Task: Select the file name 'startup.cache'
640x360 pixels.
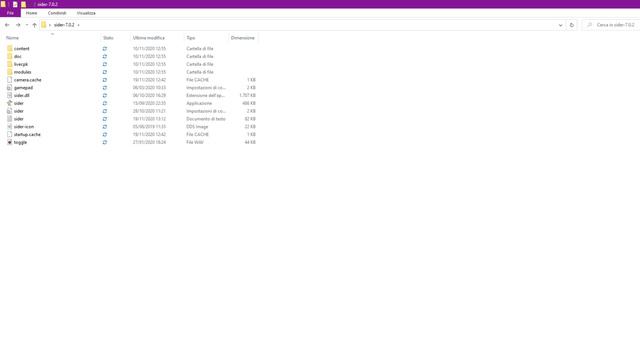Action: click(x=27, y=134)
